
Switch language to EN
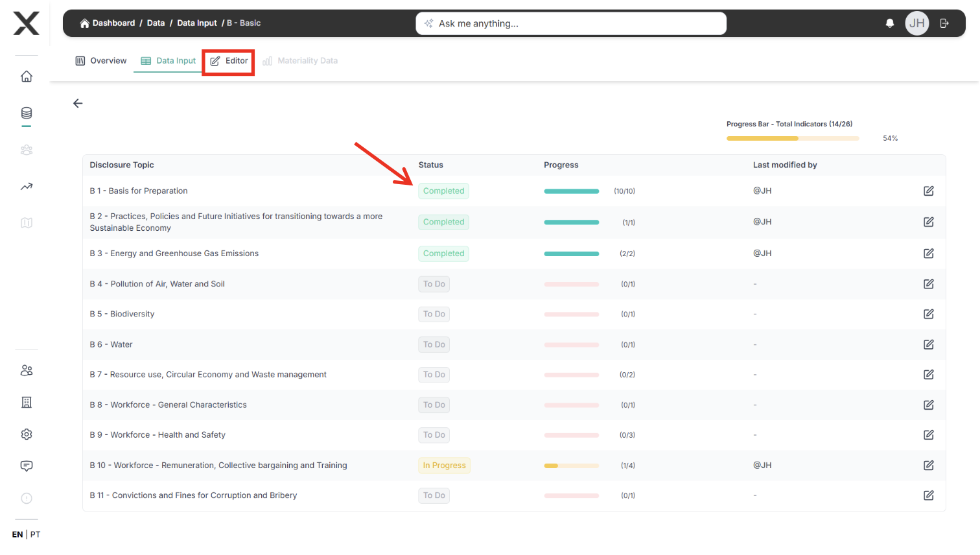pos(17,535)
